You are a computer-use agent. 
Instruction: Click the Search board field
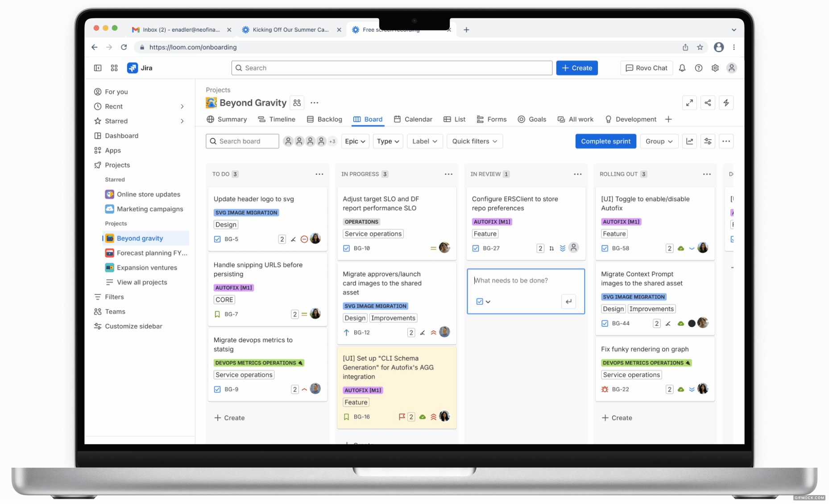coord(242,141)
